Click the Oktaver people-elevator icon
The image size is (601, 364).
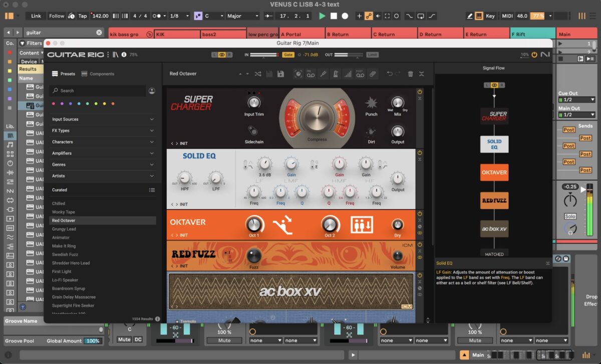(x=362, y=225)
